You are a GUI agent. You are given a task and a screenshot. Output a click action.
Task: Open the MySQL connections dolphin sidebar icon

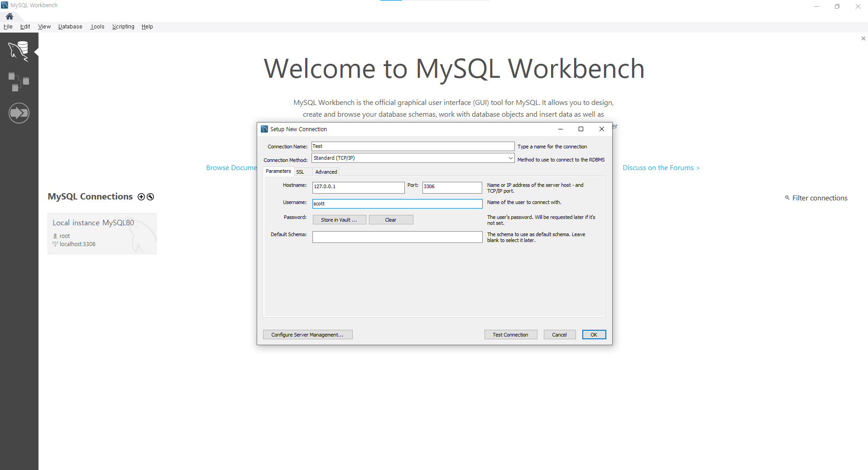[x=19, y=51]
